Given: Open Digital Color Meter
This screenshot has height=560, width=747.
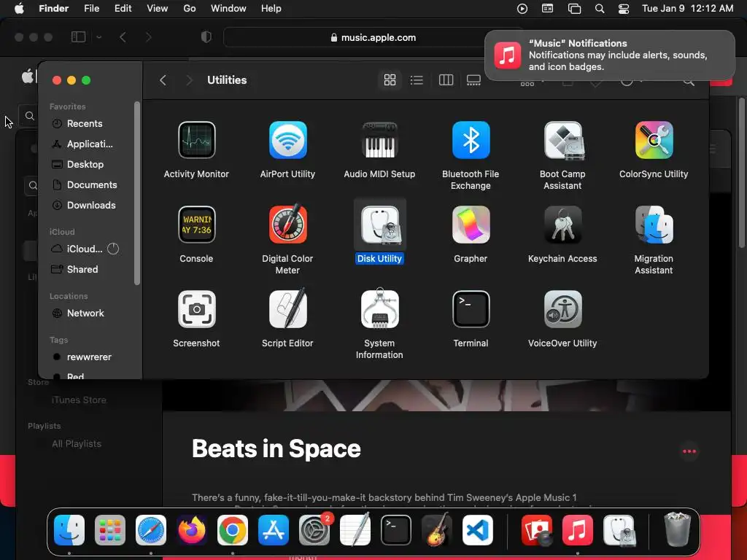Looking at the screenshot, I should coord(287,225).
